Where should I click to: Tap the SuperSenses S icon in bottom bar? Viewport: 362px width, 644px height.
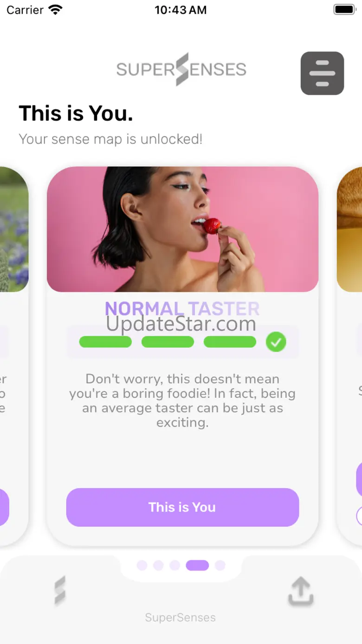pos(59,591)
